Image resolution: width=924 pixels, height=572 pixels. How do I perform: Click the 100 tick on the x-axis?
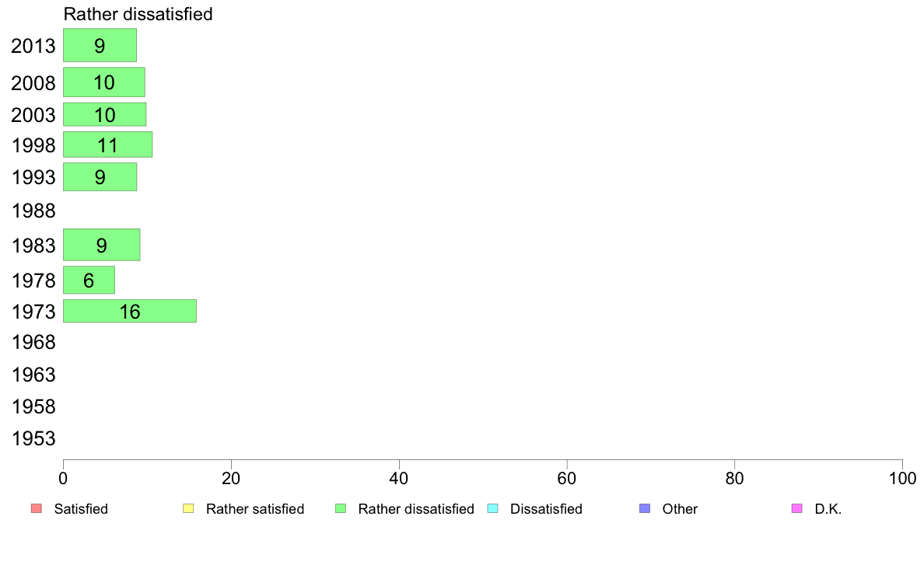pyautogui.click(x=901, y=476)
